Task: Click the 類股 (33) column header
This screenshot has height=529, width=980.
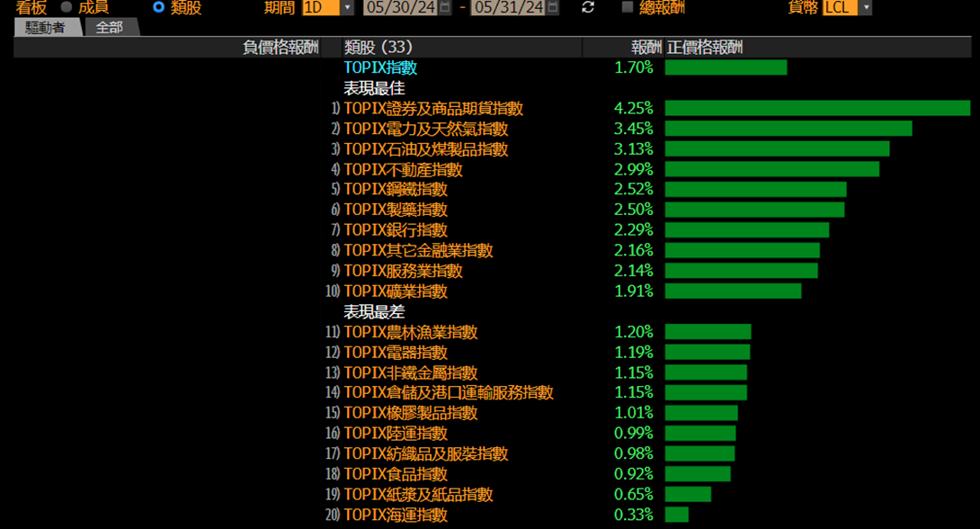Action: pyautogui.click(x=379, y=48)
